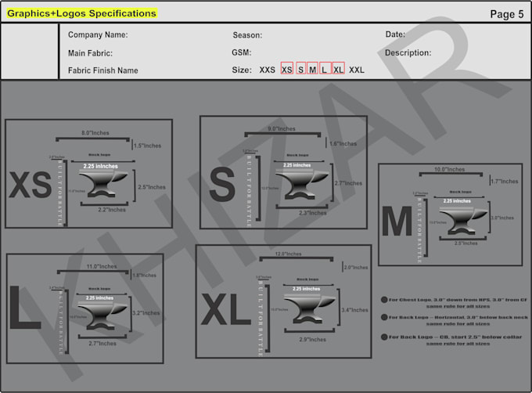Screen dimensions: 532x393
Task: Click the 2.2"Inches label under XS anvil
Action: pos(112,210)
